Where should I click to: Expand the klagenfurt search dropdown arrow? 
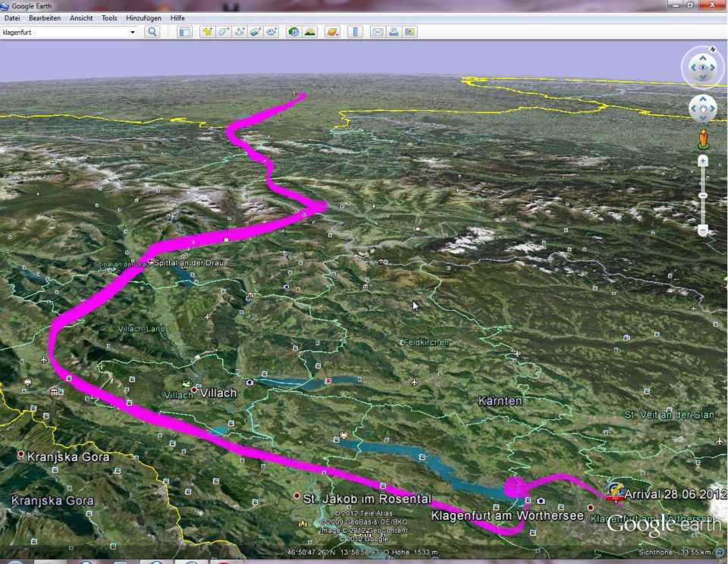click(x=132, y=32)
